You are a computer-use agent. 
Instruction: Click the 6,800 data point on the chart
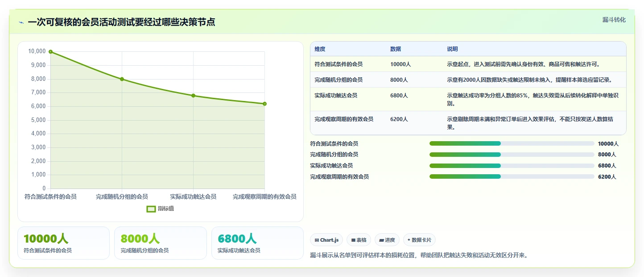pyautogui.click(x=193, y=96)
